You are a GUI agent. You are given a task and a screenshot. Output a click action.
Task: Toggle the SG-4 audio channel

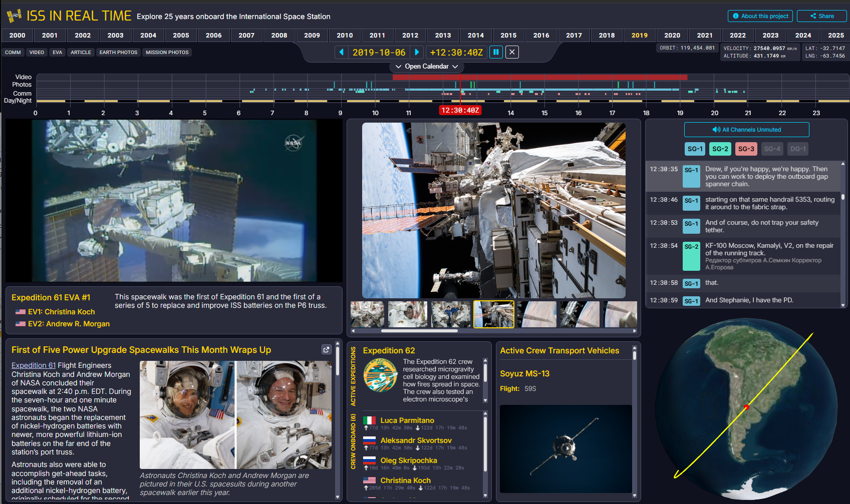pyautogui.click(x=772, y=149)
